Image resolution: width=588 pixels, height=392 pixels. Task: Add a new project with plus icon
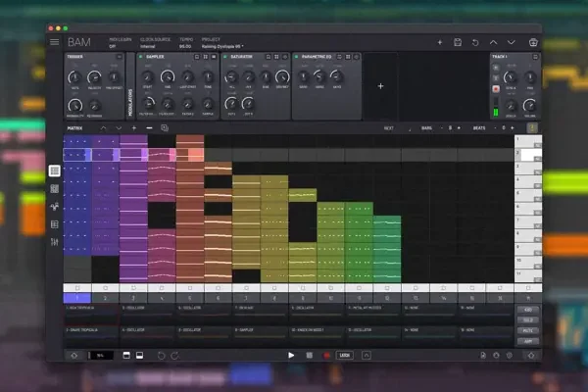440,43
